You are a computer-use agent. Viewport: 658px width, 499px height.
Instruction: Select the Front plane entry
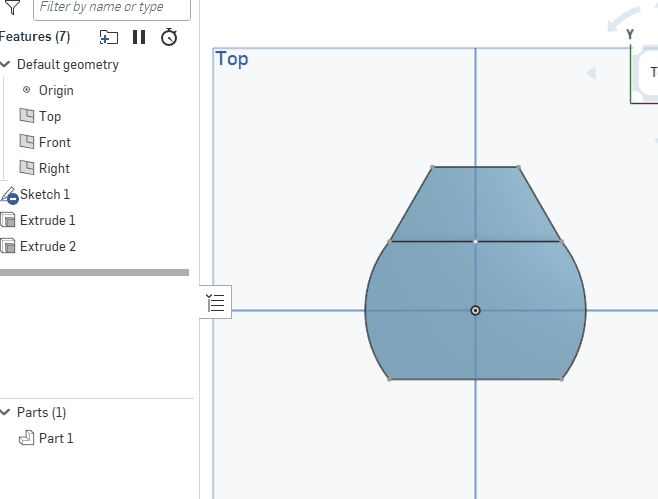tap(54, 142)
